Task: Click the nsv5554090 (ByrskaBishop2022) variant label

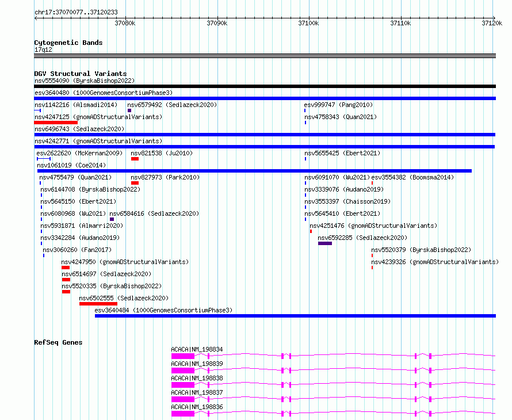Action: pos(85,81)
